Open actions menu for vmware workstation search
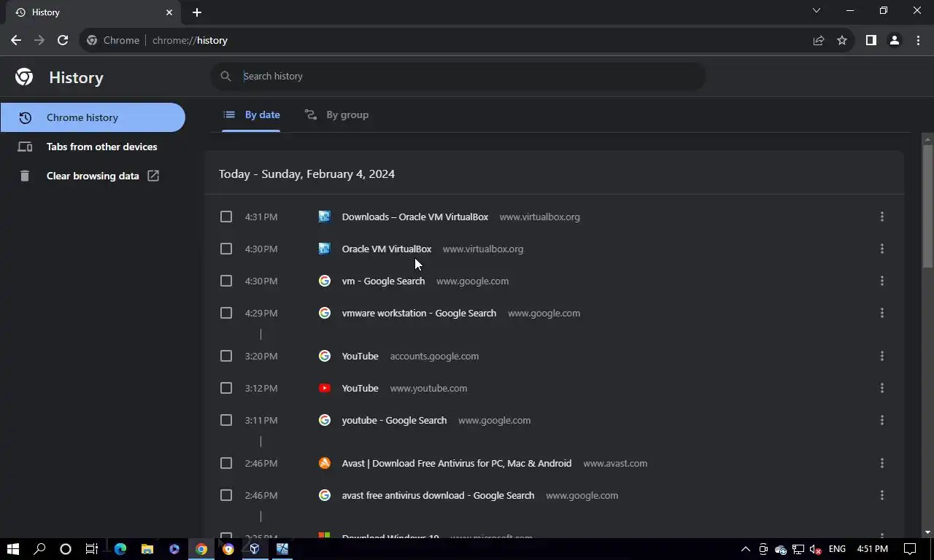The width and height of the screenshot is (934, 560). click(x=882, y=313)
